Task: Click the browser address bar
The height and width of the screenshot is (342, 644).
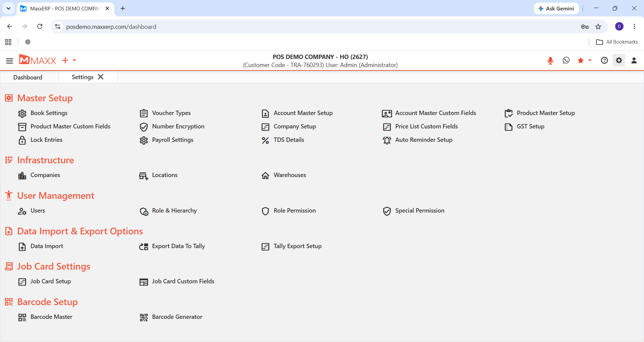Action: tap(315, 26)
